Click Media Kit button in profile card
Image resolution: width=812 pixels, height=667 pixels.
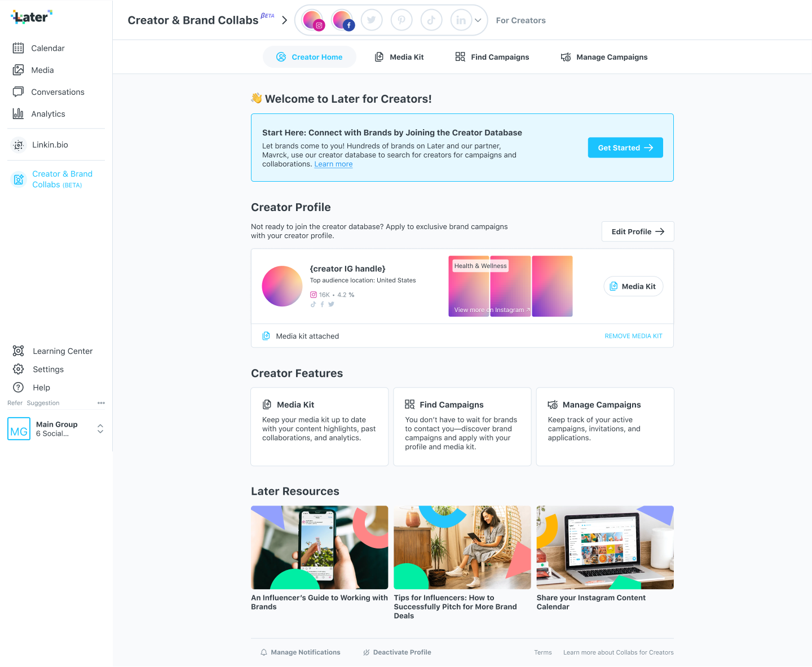tap(633, 286)
